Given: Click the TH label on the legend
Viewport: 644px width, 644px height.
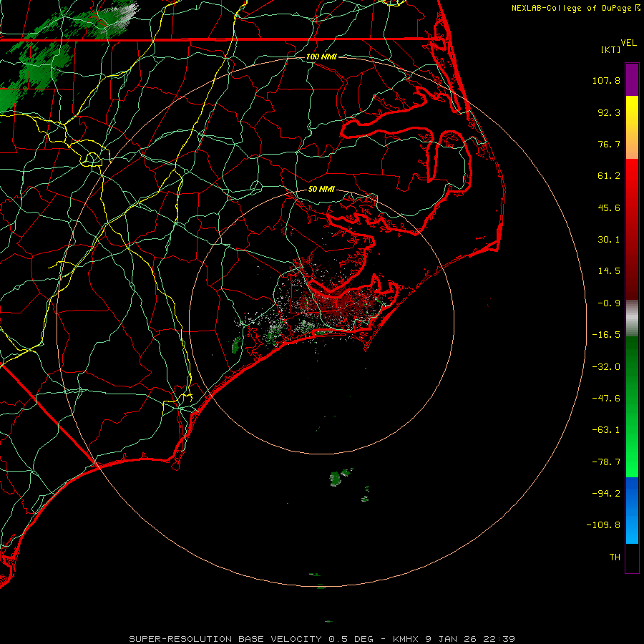Looking at the screenshot, I should pos(615,557).
